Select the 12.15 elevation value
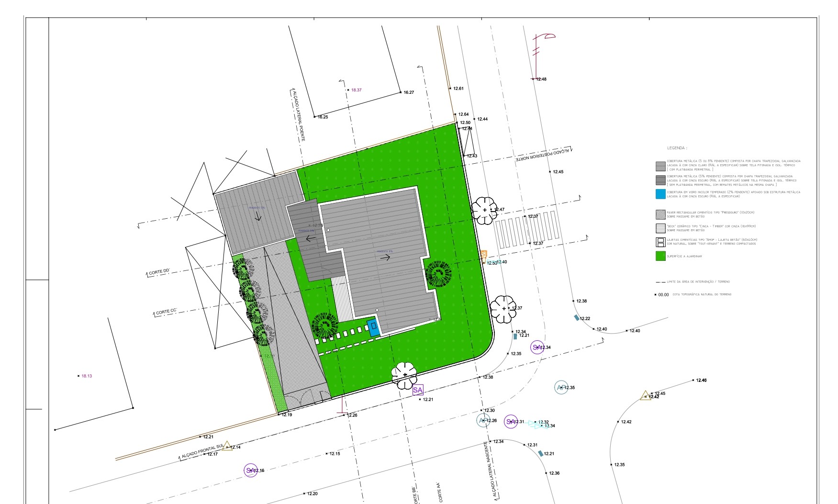This screenshot has width=838, height=504. (335, 454)
